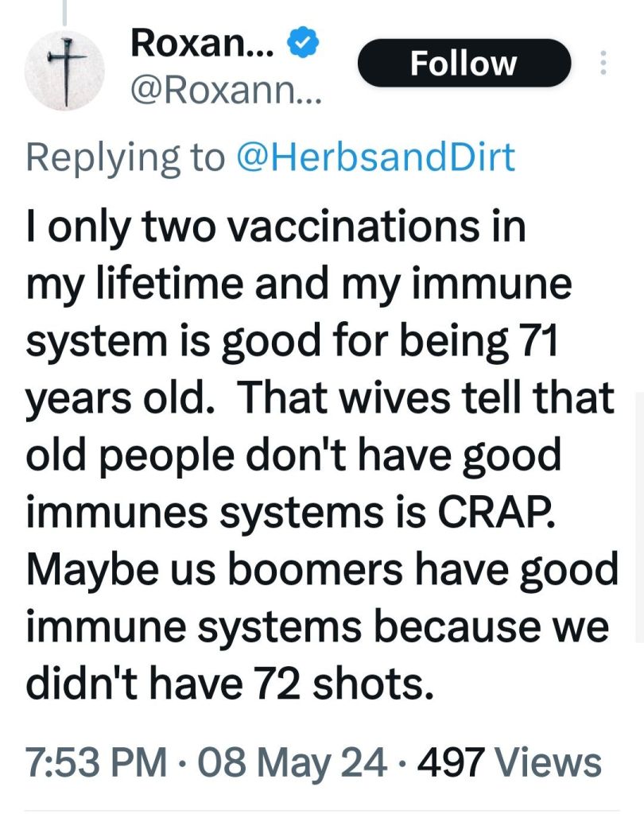Open the @HerbsandDirt mention link

pyautogui.click(x=376, y=157)
